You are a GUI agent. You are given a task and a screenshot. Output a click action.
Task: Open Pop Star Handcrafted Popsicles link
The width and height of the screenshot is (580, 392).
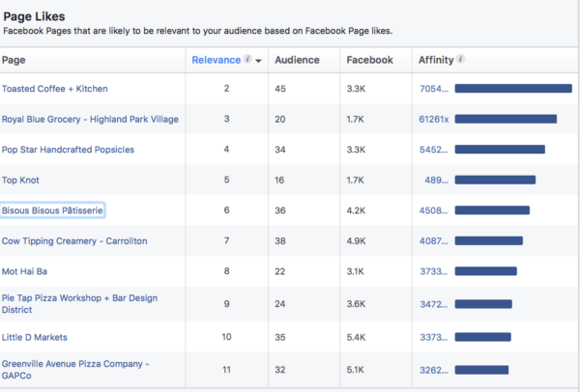coord(68,150)
